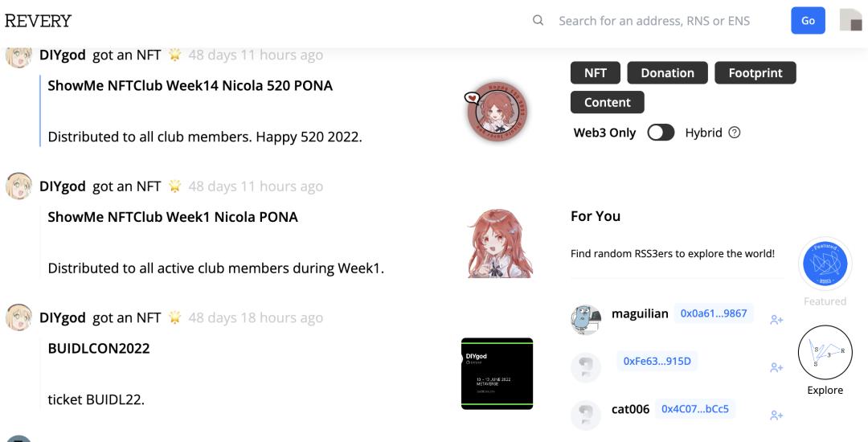The width and height of the screenshot is (868, 442).
Task: Filter feed by Content
Action: pyautogui.click(x=608, y=102)
